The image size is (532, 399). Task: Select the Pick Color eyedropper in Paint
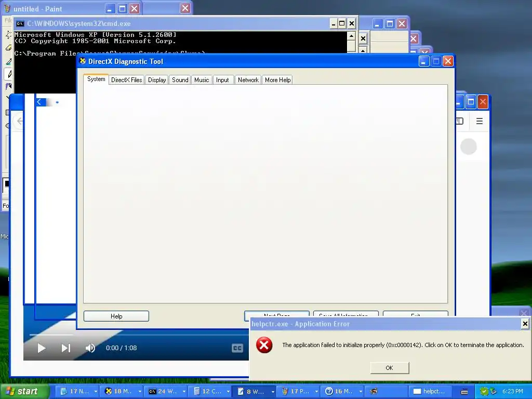point(8,61)
